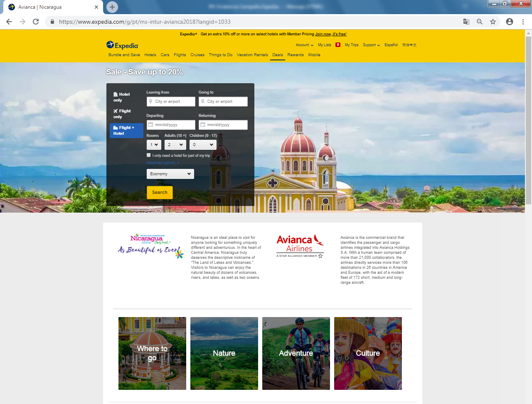Click the zoom magnifier icon in address bar

click(480, 22)
